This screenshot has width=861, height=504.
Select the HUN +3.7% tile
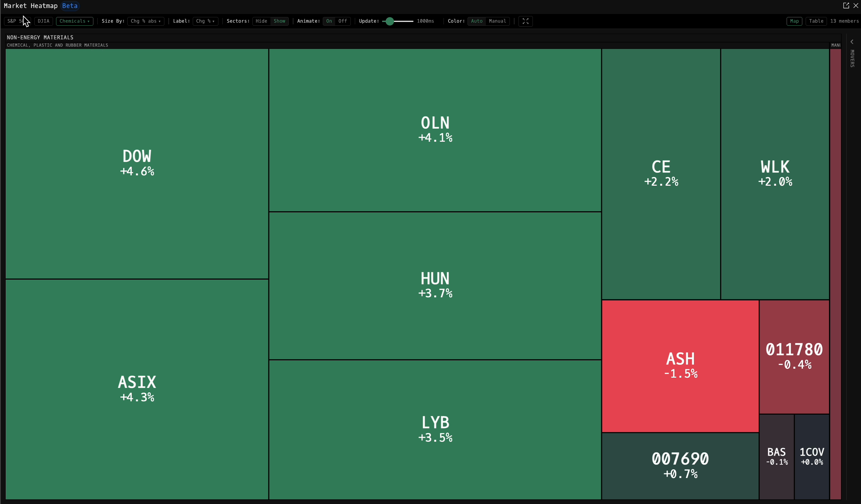point(435,286)
